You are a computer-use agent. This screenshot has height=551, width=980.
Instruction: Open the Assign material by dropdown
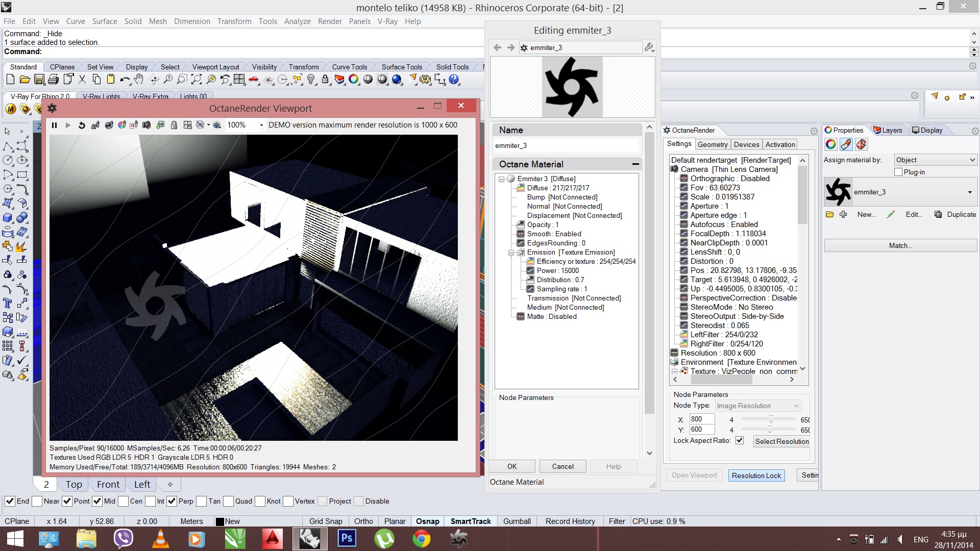(x=936, y=160)
